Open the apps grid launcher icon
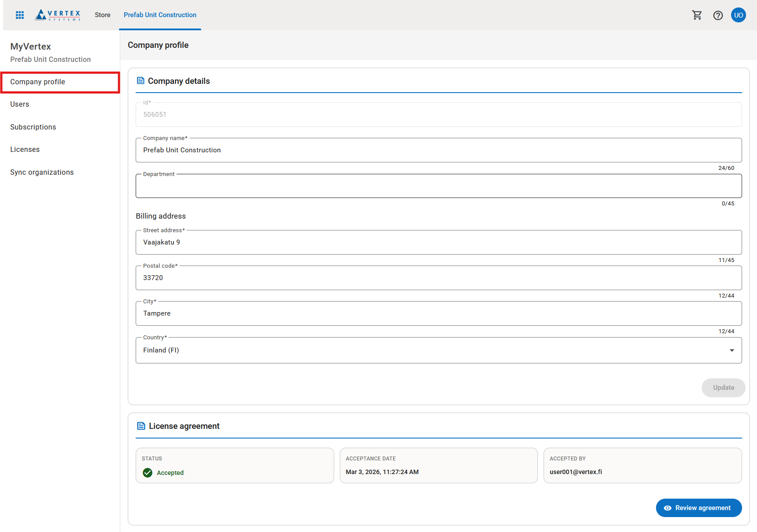 20,15
